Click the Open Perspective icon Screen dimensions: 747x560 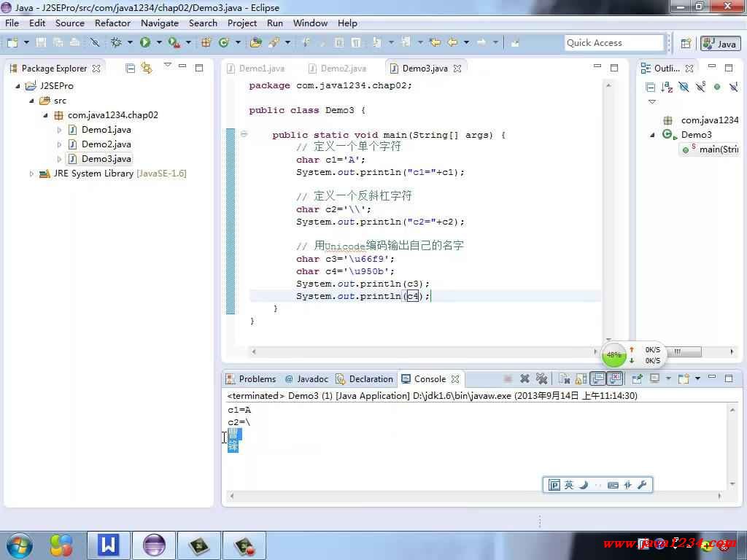click(686, 43)
